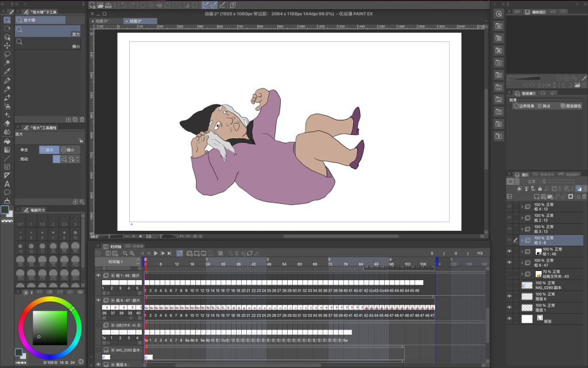Apply the 边界效果 border effect
Image resolution: width=588 pixels, height=368 pixels.
point(524,106)
